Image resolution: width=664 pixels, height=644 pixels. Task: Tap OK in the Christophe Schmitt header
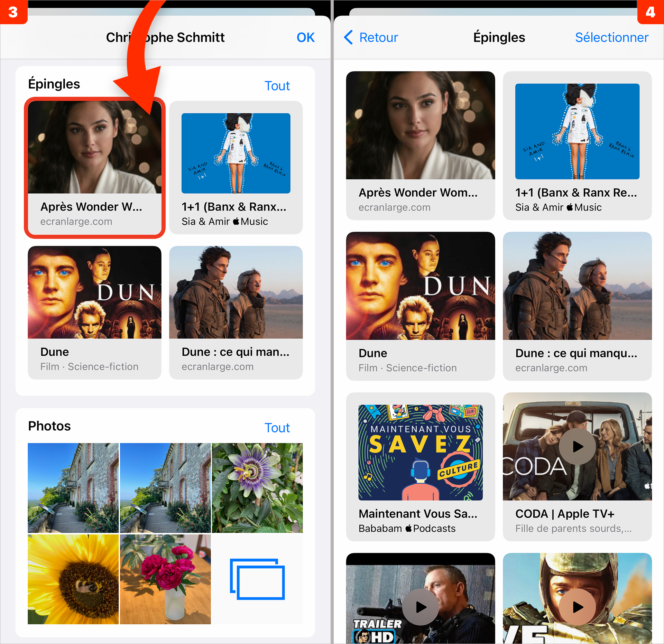tap(305, 37)
